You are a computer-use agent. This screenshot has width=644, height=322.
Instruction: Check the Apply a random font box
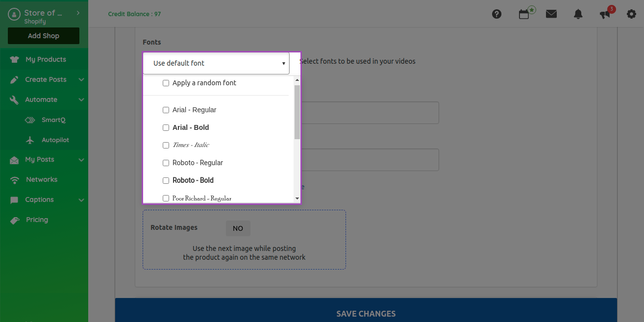[166, 83]
